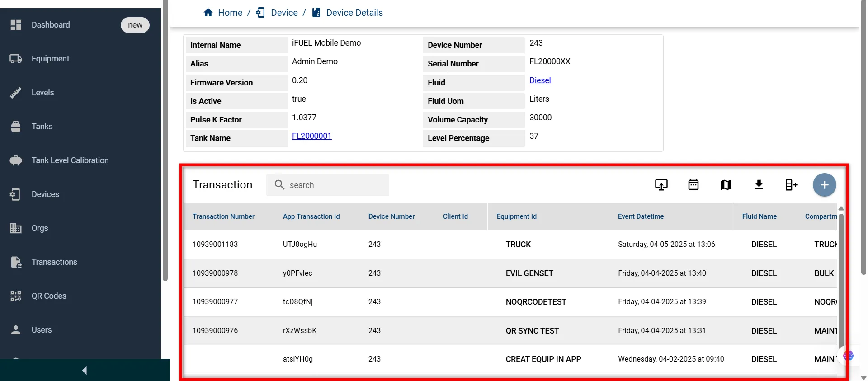Sort by Device Number column header
The width and height of the screenshot is (868, 381).
tap(392, 216)
